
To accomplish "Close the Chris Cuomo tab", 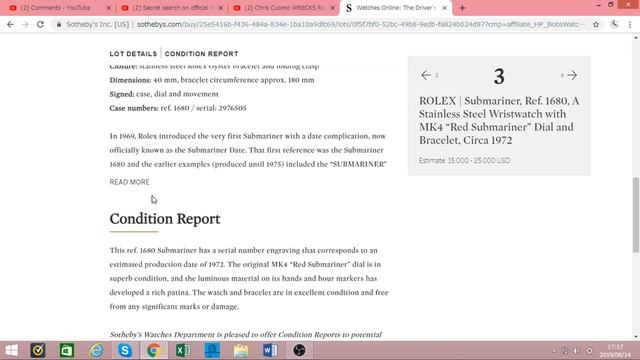I will coord(333,8).
